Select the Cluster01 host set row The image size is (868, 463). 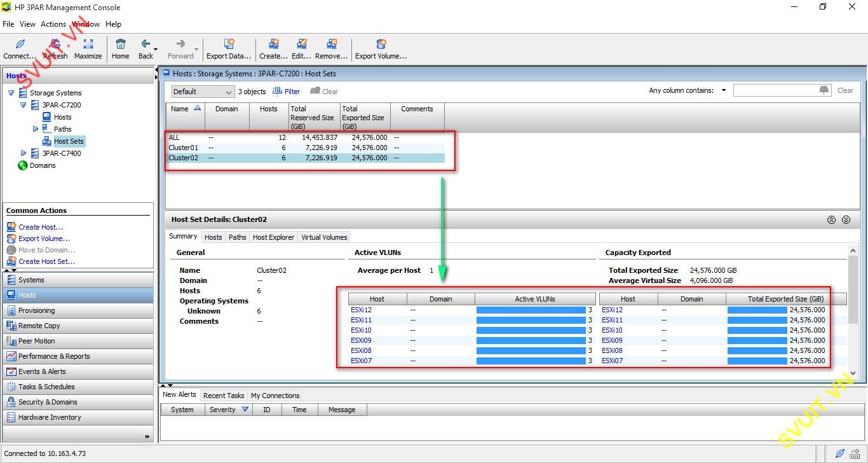pos(306,148)
